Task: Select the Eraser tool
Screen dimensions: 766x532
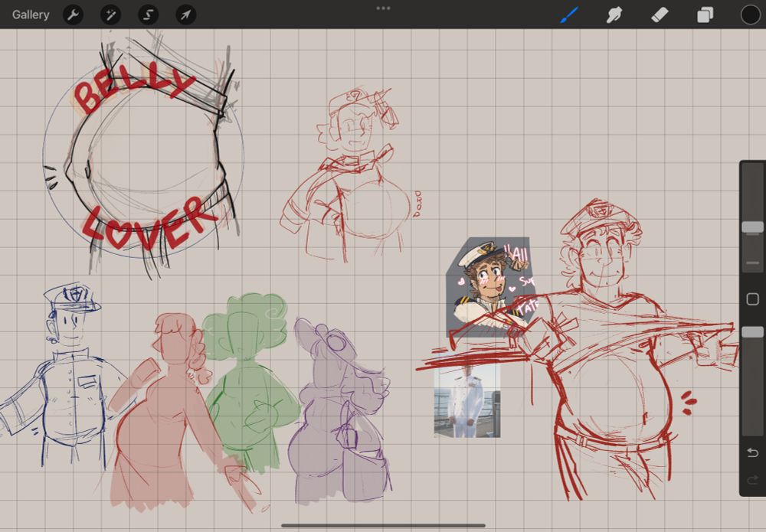Action: tap(660, 15)
